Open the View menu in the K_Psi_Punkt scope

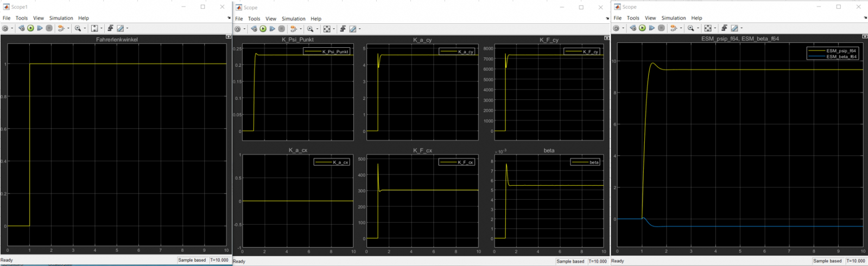pos(270,18)
